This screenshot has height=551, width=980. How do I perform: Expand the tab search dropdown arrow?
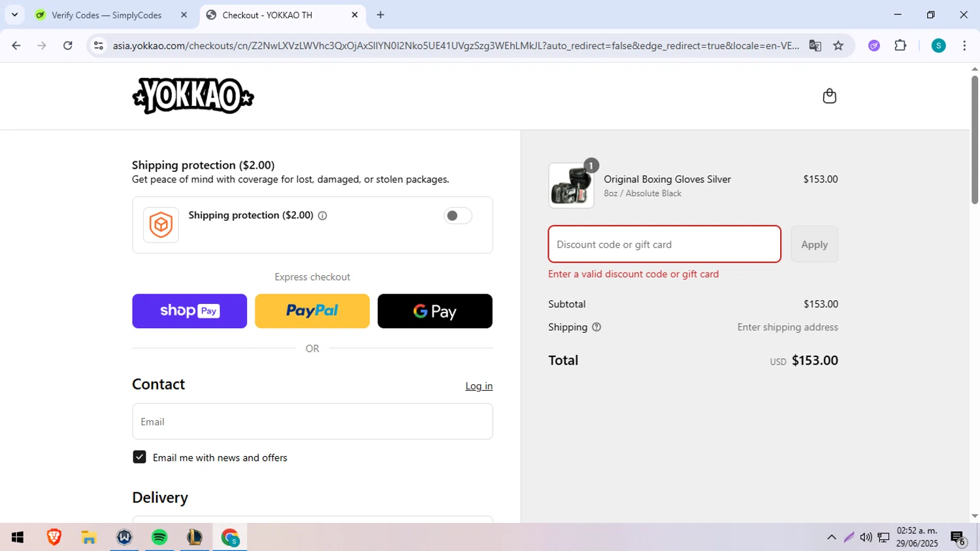point(14,15)
